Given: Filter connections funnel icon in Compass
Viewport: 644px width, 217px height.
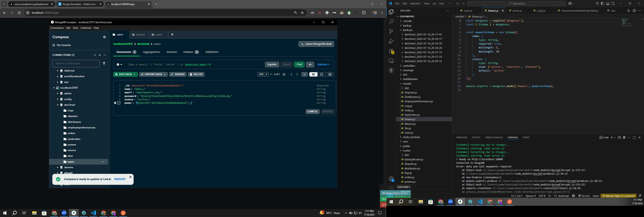Looking at the screenshot, I should click(104, 63).
